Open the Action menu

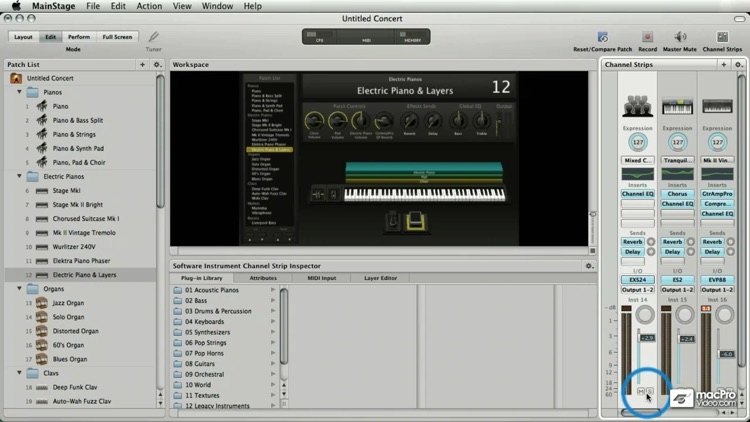click(x=149, y=6)
